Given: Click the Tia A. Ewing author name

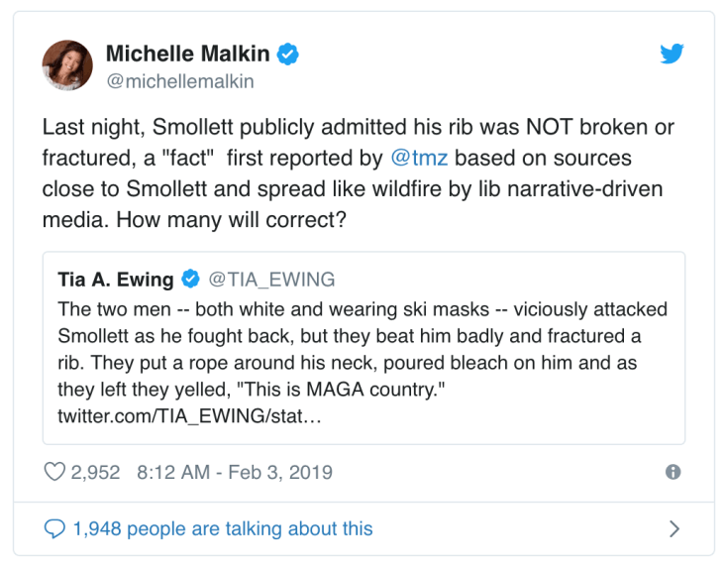Looking at the screenshot, I should click(116, 280).
